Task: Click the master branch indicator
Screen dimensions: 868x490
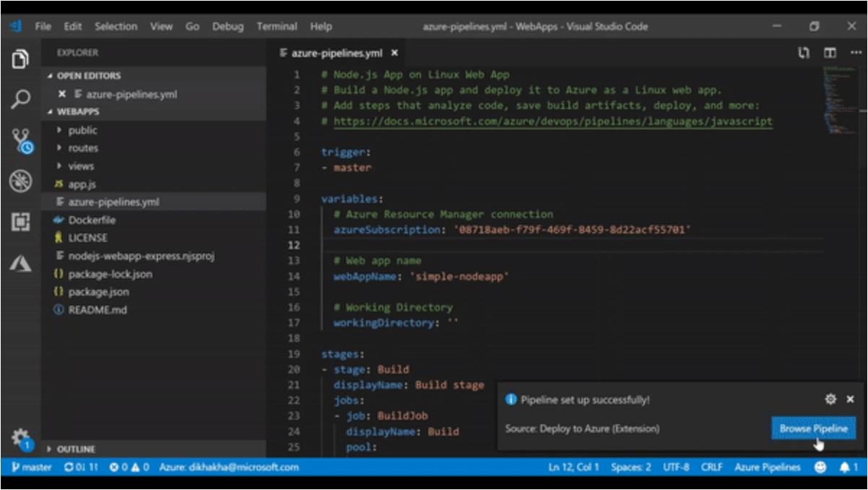Action: (32, 468)
